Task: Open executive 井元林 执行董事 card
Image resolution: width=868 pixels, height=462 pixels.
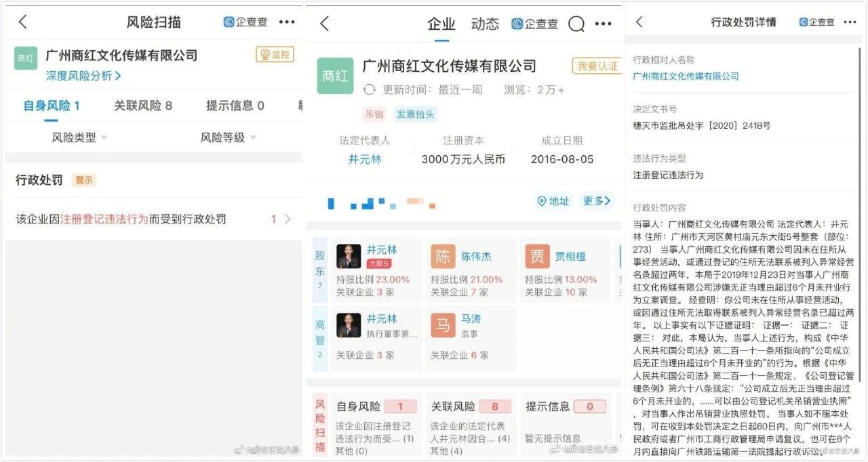Action: click(x=376, y=338)
